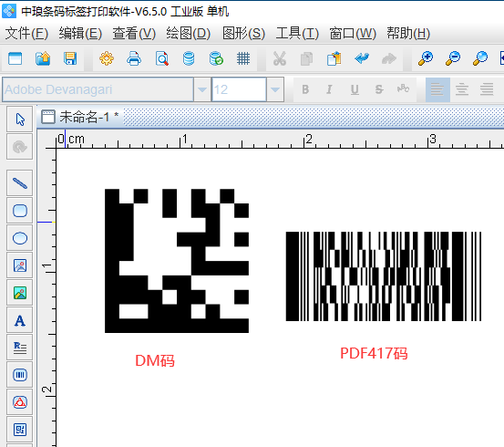Open the 窗口(W) menu

point(353,34)
